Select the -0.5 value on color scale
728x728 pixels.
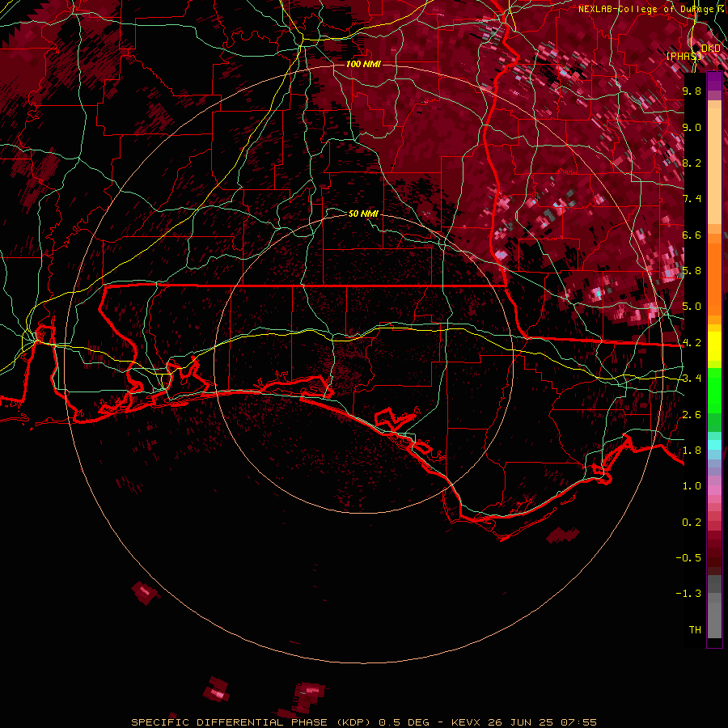[688, 558]
